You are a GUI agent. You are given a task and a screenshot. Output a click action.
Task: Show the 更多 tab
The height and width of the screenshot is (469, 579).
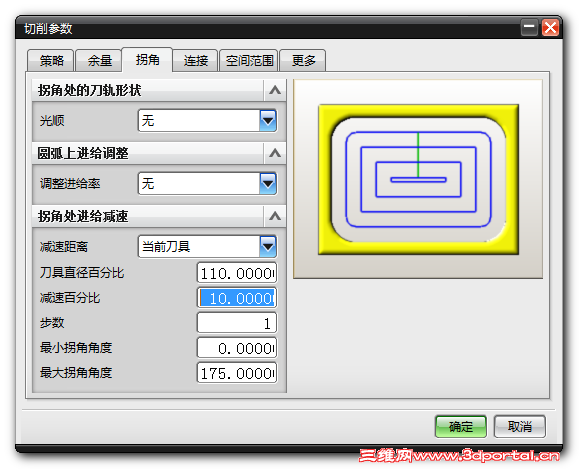[x=303, y=60]
